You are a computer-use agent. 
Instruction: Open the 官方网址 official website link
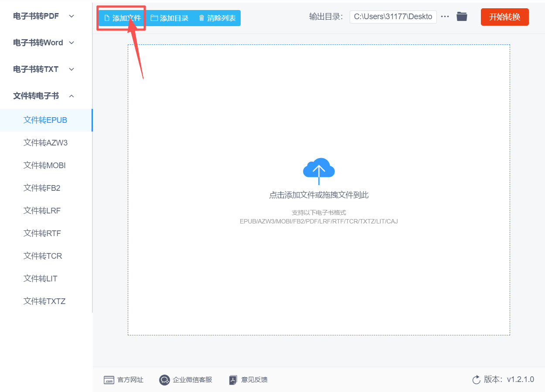pos(130,380)
